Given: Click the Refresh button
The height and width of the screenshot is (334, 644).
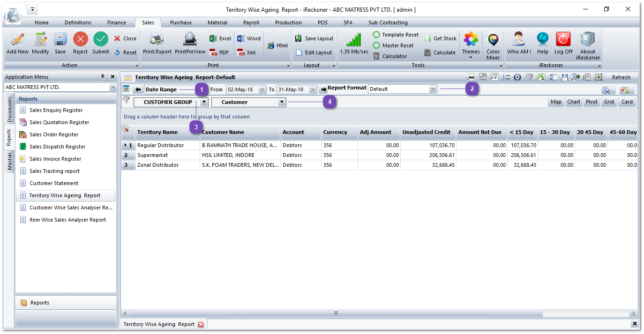Looking at the screenshot, I should 621,77.
